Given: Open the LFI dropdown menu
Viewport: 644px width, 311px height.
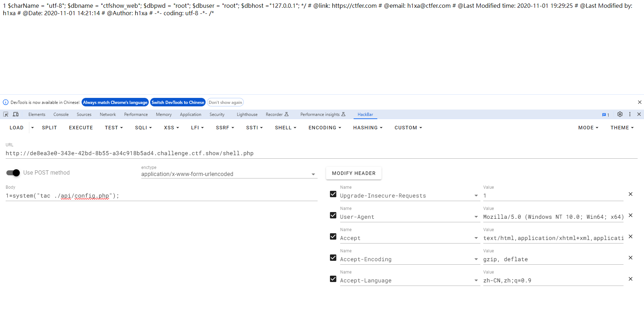Looking at the screenshot, I should (197, 128).
